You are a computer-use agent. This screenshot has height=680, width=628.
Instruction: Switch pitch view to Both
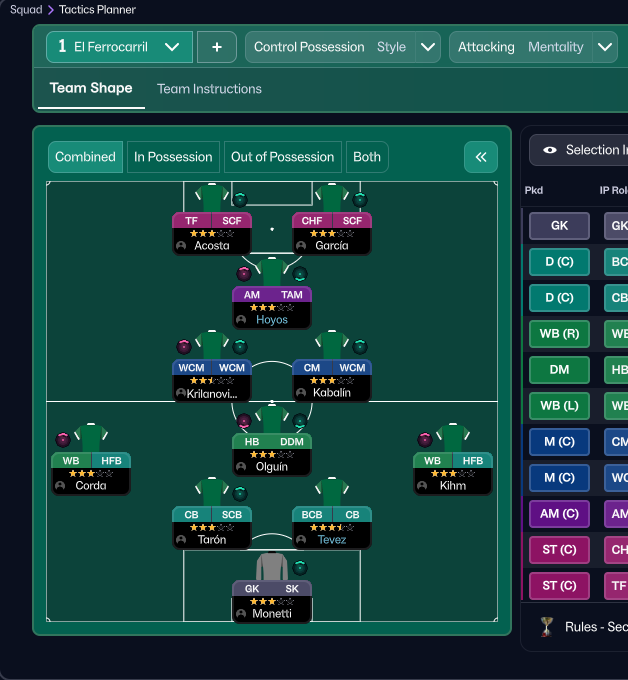tap(367, 157)
